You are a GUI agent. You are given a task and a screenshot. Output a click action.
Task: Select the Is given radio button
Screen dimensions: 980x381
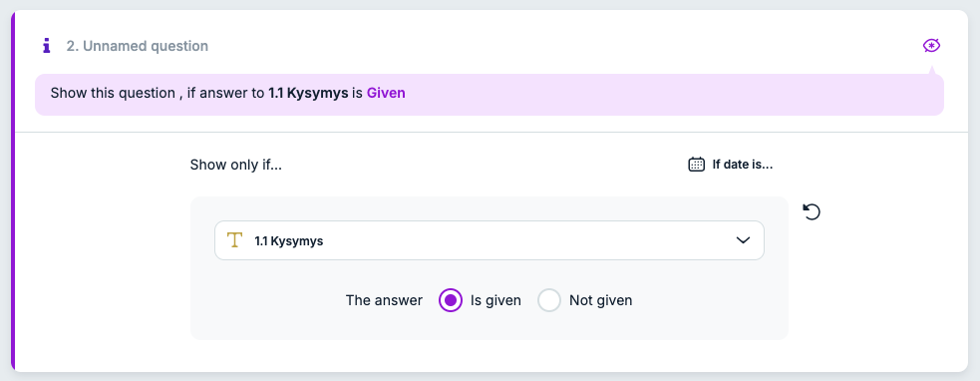pos(451,300)
